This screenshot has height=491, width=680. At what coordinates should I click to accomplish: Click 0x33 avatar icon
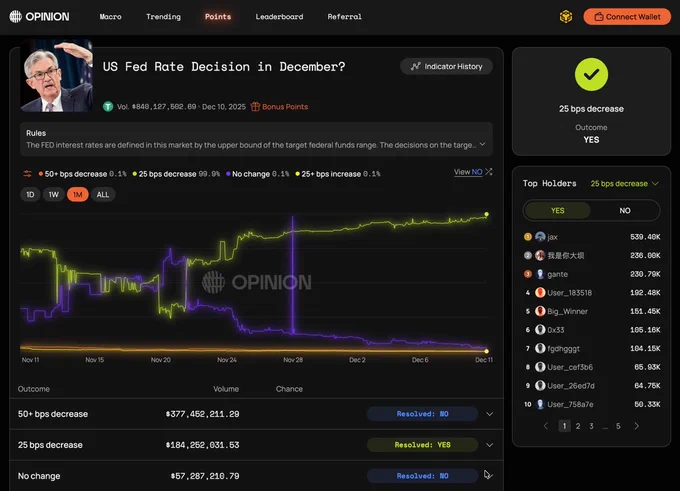click(x=540, y=330)
